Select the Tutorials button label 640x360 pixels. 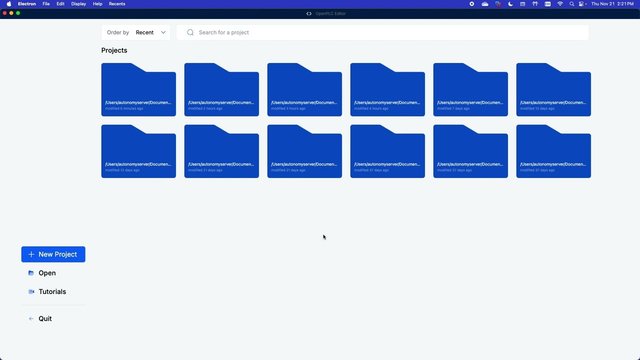pos(52,291)
